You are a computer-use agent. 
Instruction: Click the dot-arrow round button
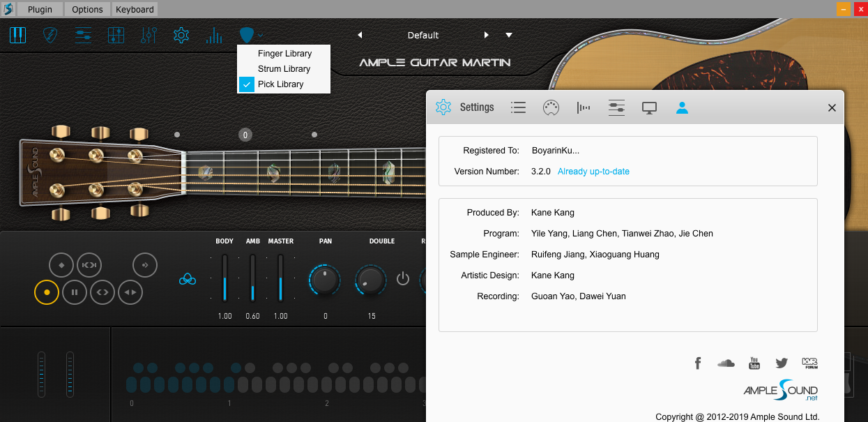click(145, 265)
